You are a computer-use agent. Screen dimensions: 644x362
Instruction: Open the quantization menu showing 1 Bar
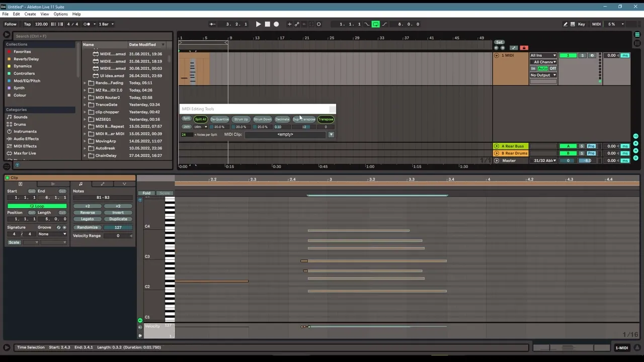[x=106, y=24]
